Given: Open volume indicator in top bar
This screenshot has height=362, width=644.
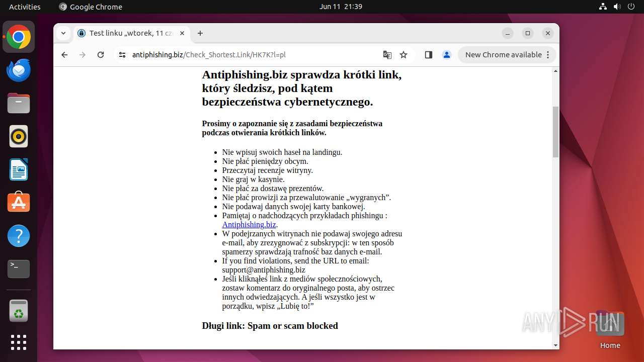Looking at the screenshot, I should coord(617,7).
